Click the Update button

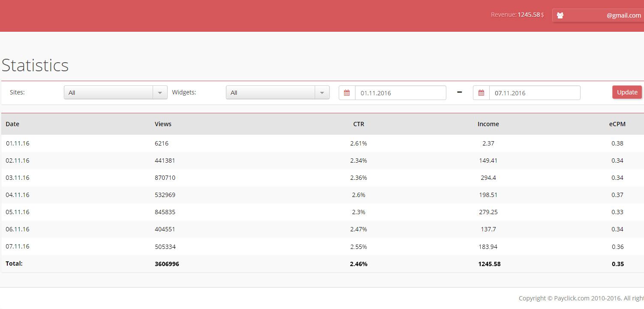627,92
